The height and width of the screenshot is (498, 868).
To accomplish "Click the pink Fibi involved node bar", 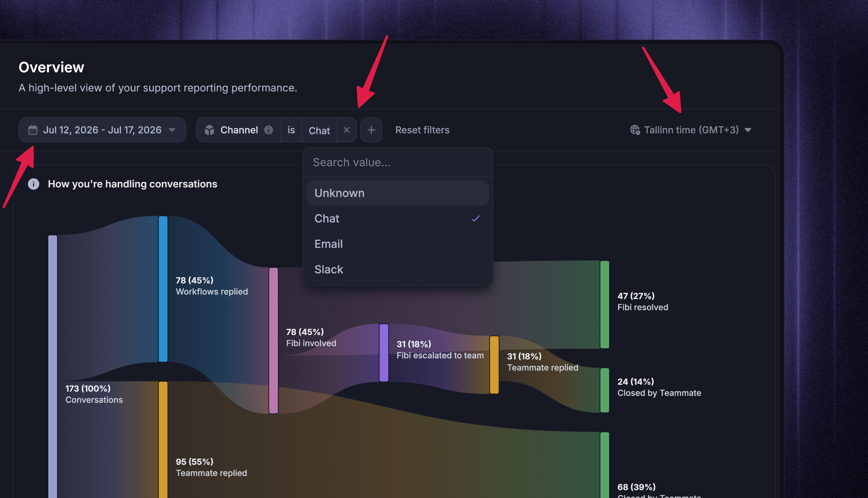I will [274, 341].
